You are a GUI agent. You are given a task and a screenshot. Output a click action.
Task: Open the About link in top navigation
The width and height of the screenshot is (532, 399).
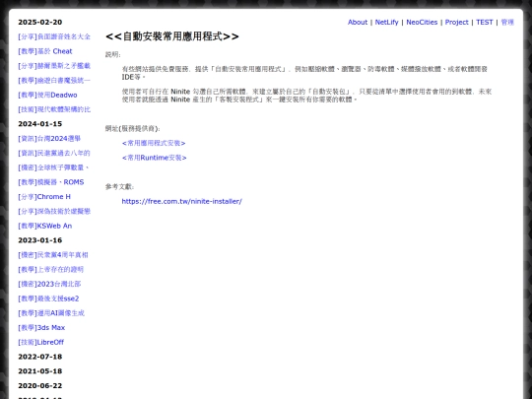click(358, 22)
